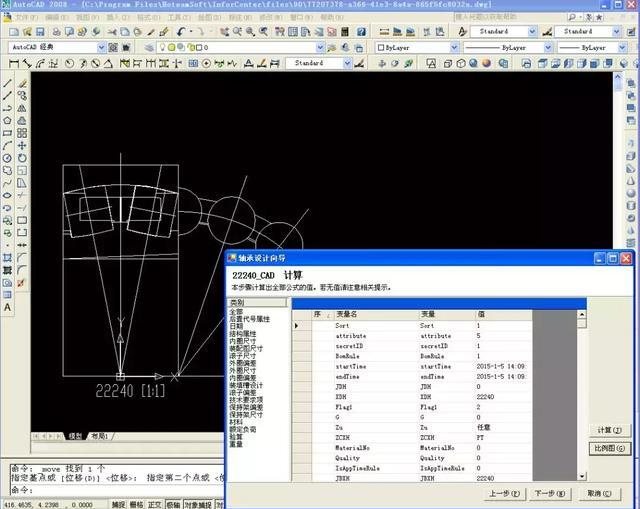Screen dimensions: 640x509
Task: Toggle 正交 (Ortho) mode in status bar
Action: coord(155,504)
